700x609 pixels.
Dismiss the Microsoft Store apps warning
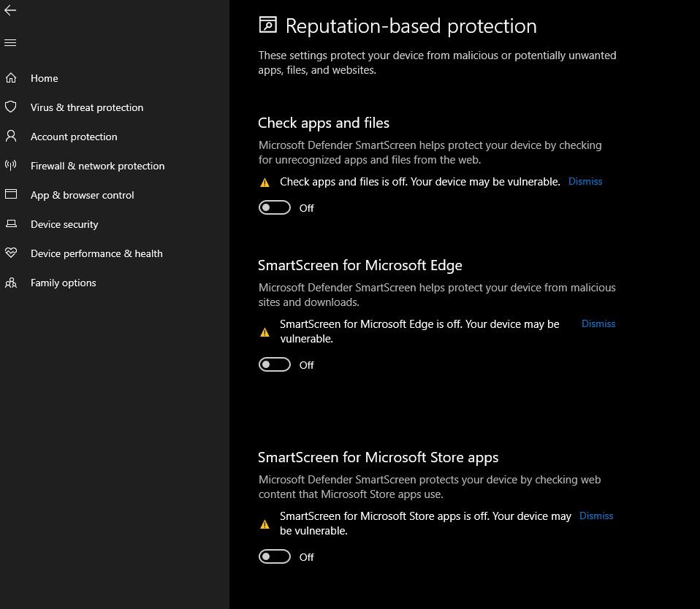click(596, 516)
